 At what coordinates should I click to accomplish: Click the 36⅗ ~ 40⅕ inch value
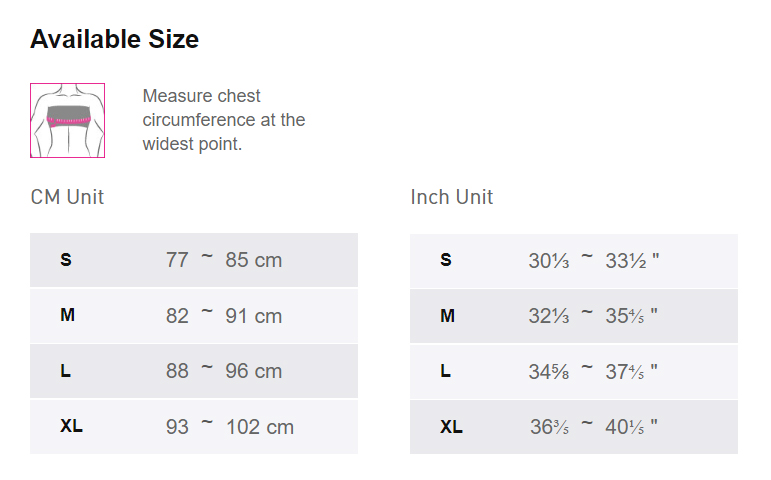pyautogui.click(x=593, y=427)
